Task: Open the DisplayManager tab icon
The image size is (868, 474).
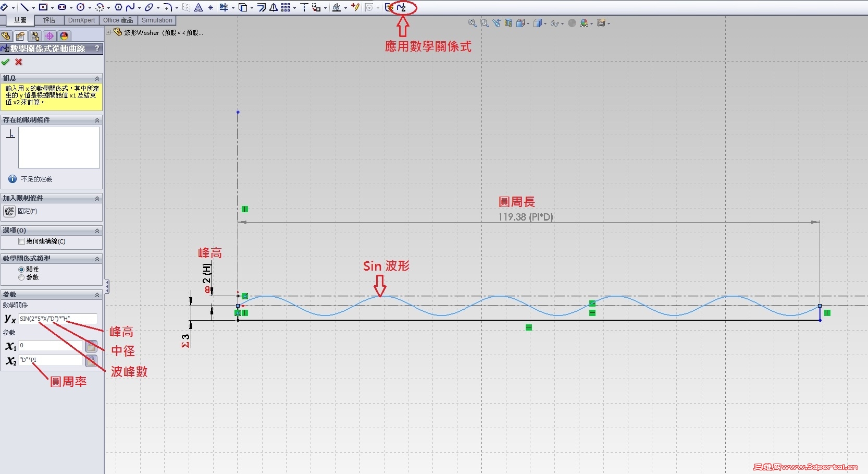Action: click(x=64, y=36)
